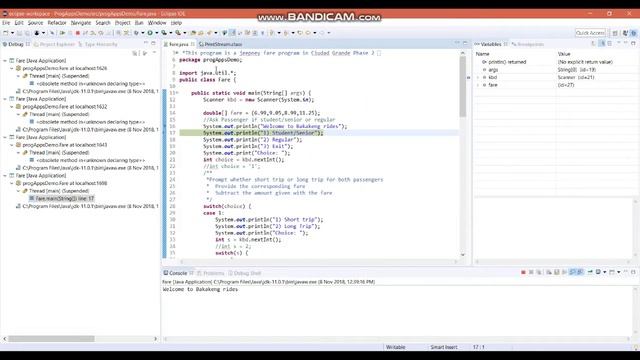640x360 pixels.
Task: Click the Writable status bar entry
Action: click(396, 347)
